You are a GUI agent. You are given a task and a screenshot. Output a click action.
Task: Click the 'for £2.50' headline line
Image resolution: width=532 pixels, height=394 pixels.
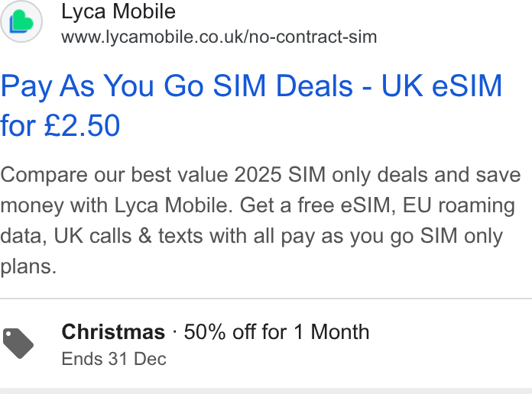click(x=60, y=125)
